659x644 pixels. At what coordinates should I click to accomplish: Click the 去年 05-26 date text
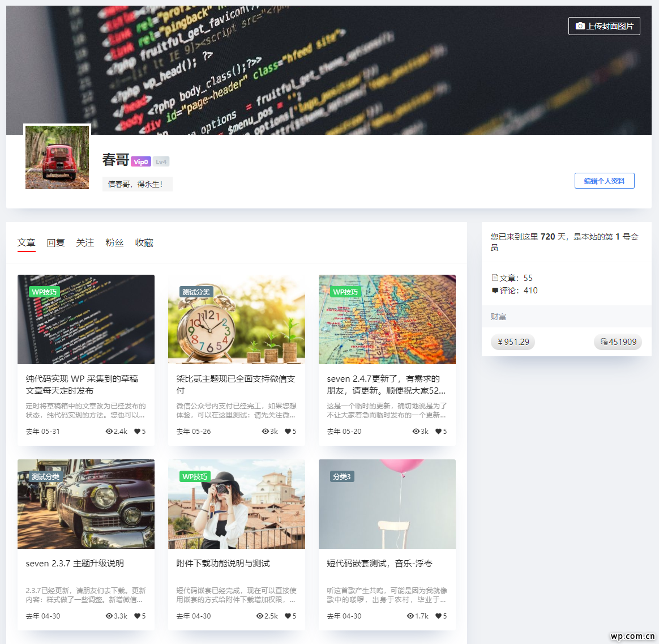pyautogui.click(x=194, y=431)
